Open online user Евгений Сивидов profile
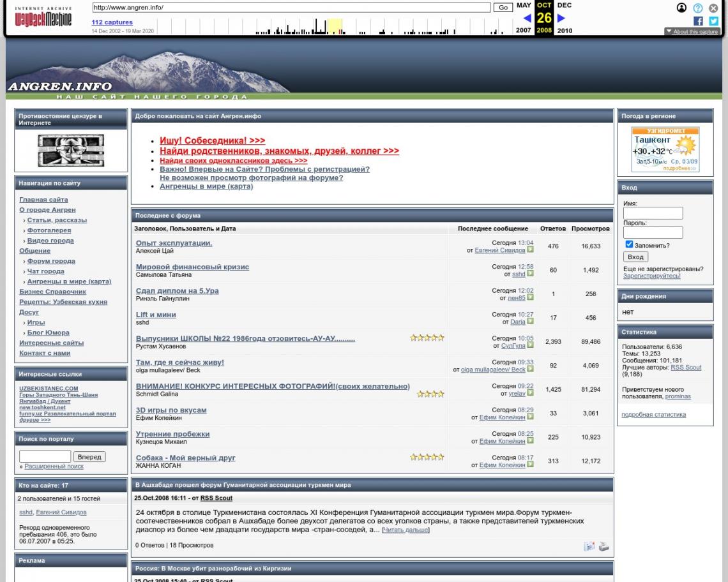This screenshot has height=582, width=728. [61, 512]
